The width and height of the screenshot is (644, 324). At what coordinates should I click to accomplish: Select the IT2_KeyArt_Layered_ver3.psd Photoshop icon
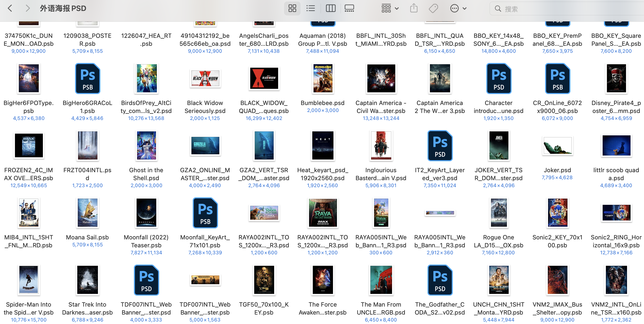pyautogui.click(x=440, y=146)
